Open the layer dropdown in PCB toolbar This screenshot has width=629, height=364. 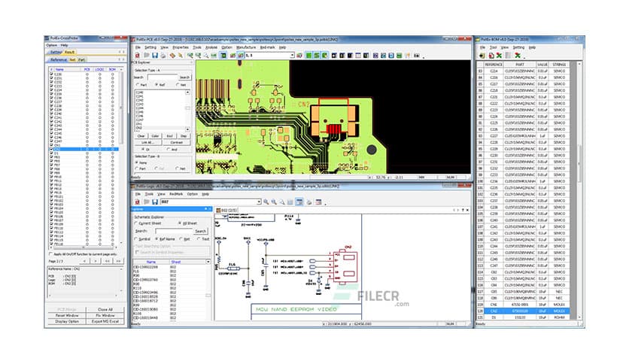click(292, 55)
